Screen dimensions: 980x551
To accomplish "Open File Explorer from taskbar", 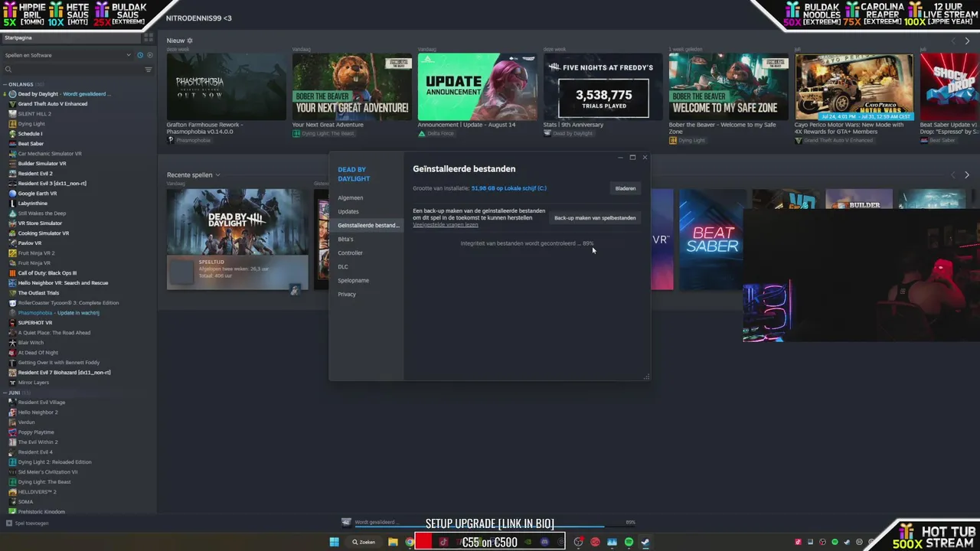I will [393, 542].
